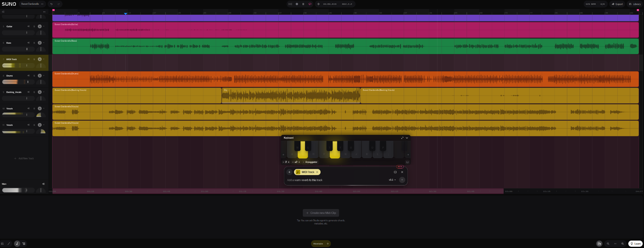Mute the Bass track
644x248 pixels.
[28, 43]
